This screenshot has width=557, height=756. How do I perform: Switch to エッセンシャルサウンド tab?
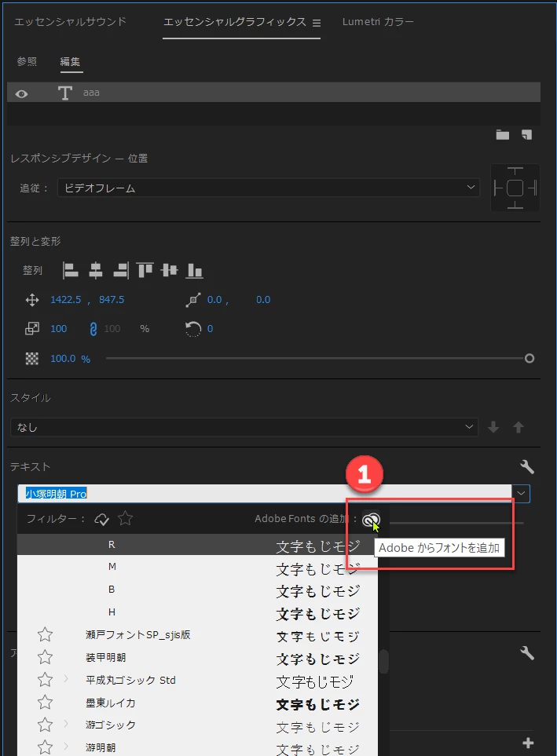coord(70,22)
